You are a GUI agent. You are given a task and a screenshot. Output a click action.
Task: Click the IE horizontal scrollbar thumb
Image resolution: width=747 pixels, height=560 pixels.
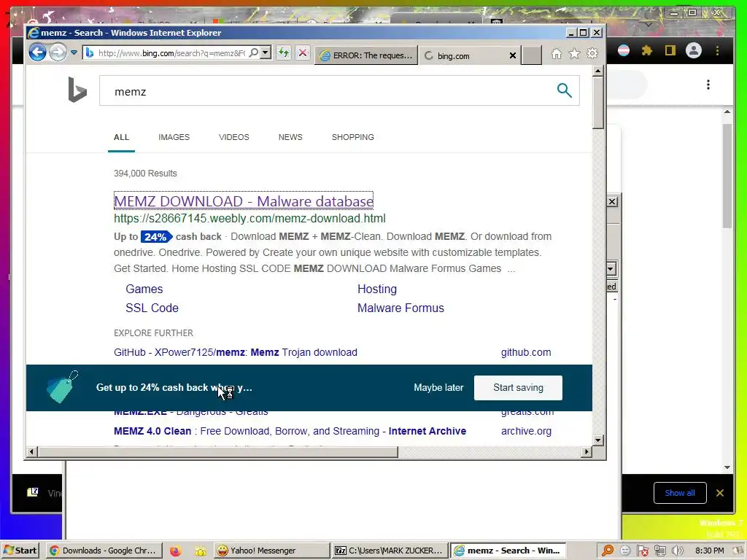pyautogui.click(x=218, y=451)
